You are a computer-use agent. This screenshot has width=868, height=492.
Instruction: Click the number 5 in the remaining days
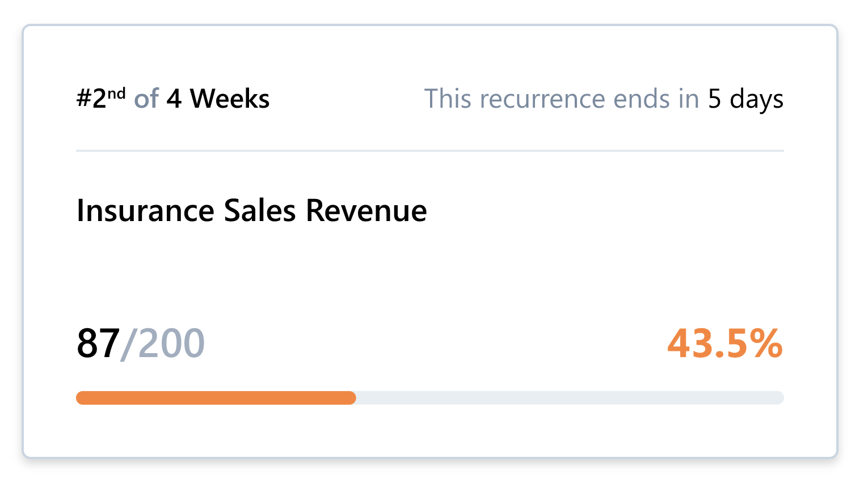pos(714,99)
